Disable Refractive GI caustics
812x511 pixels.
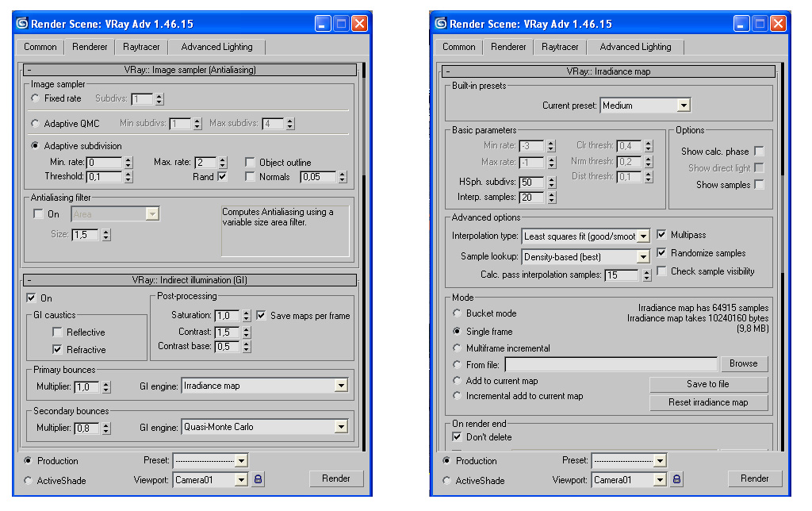57,349
